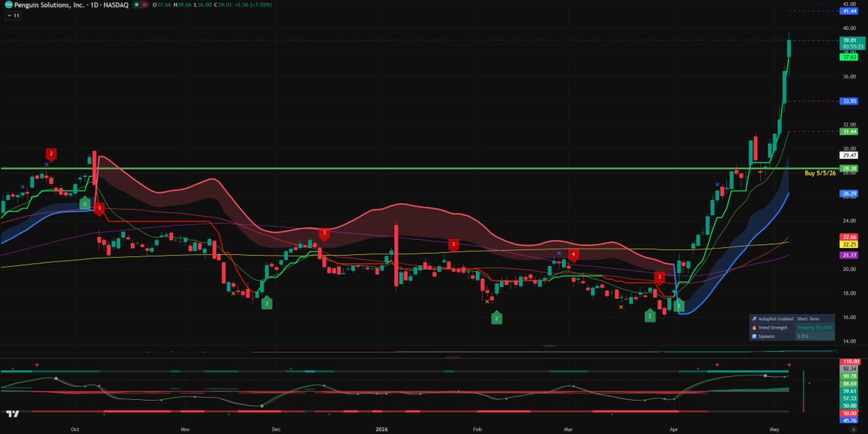Click the Oct label on the time axis

(x=75, y=429)
